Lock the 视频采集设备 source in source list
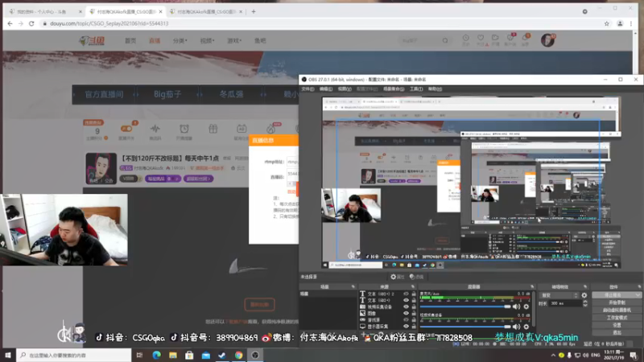This screenshot has width=644, height=362. pos(414,306)
